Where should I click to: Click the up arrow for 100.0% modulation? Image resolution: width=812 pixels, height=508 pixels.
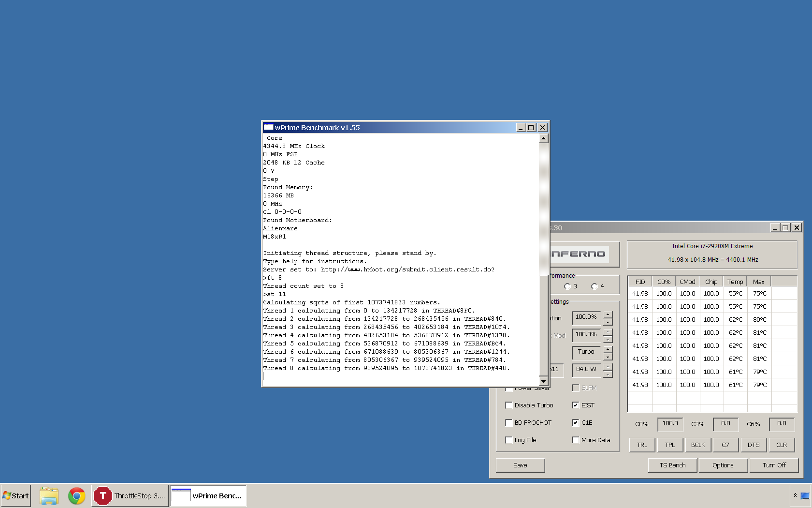[x=608, y=314]
